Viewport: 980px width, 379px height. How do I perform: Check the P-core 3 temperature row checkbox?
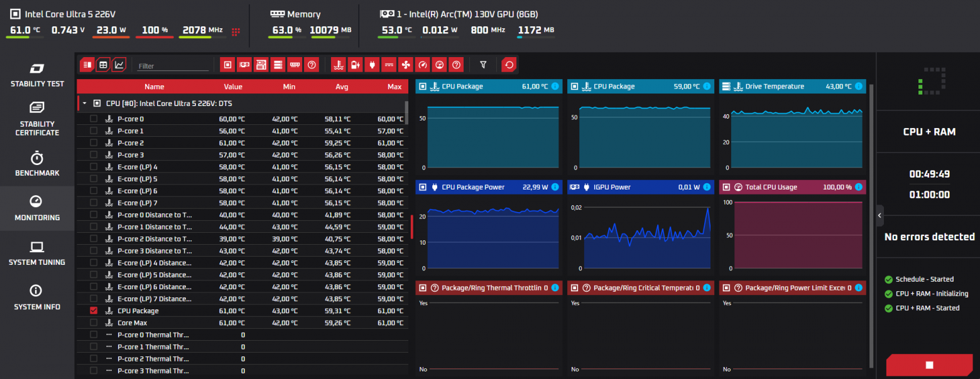click(x=94, y=155)
